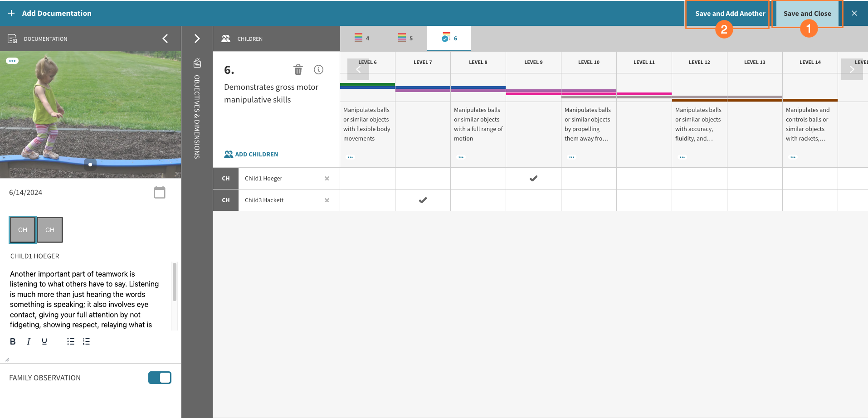This screenshot has height=418, width=868.
Task: Click the ADD CHILDREN link
Action: pos(251,154)
